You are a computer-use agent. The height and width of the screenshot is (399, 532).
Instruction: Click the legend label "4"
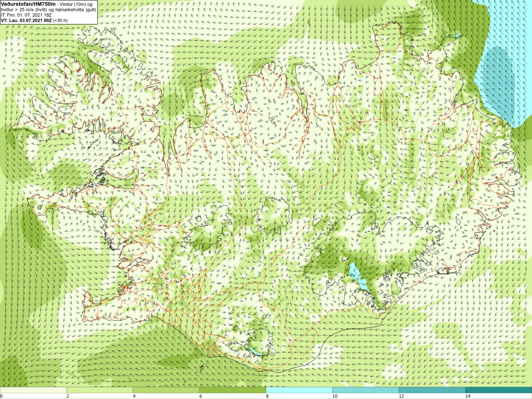pyautogui.click(x=134, y=396)
